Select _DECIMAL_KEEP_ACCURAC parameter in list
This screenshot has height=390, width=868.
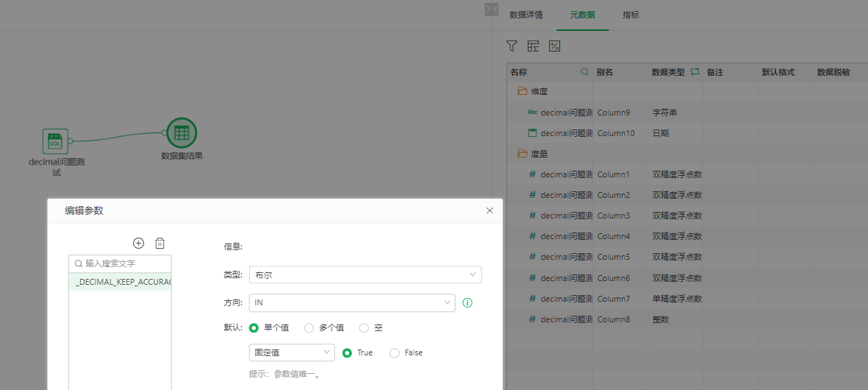(x=120, y=281)
